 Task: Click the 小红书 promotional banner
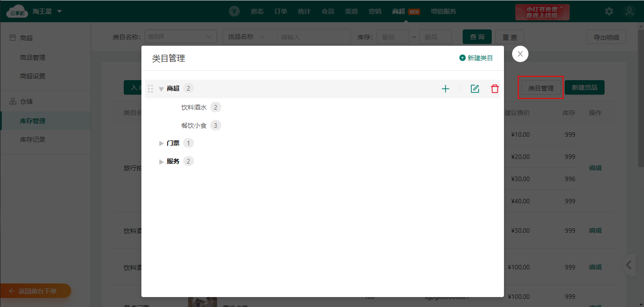click(542, 12)
